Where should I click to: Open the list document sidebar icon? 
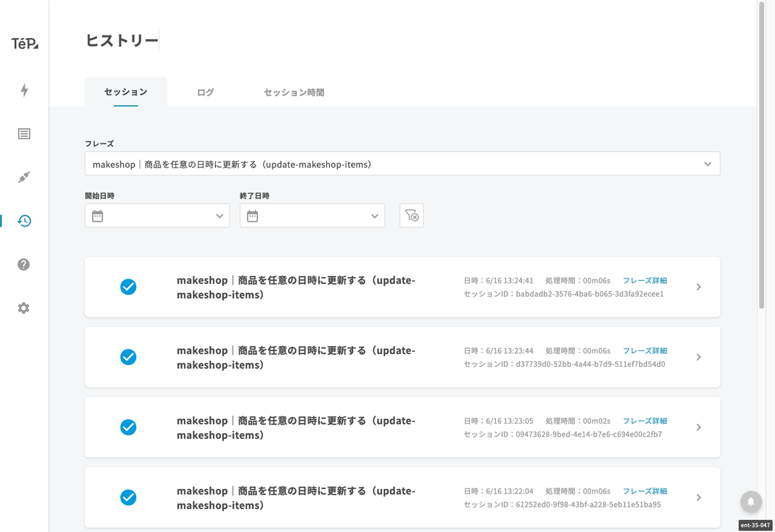(24, 134)
